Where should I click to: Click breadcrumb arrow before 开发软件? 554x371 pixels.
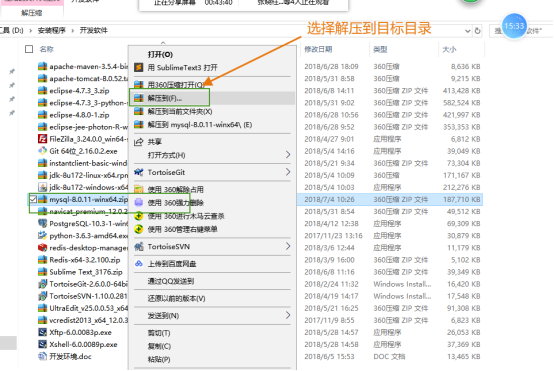point(73,31)
